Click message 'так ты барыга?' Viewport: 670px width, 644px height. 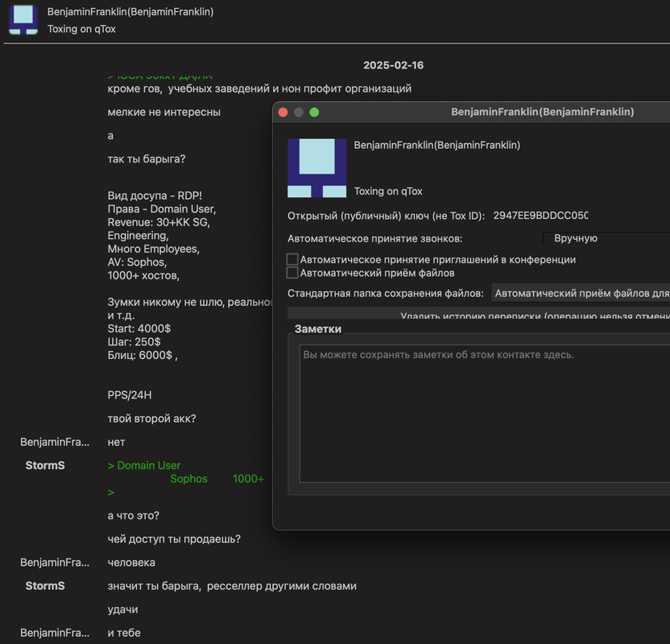pyautogui.click(x=147, y=159)
